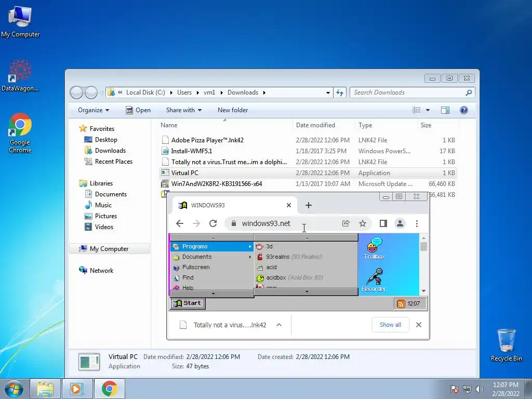Open Explorer help icon
Image resolution: width=532 pixels, height=399 pixels.
(464, 110)
